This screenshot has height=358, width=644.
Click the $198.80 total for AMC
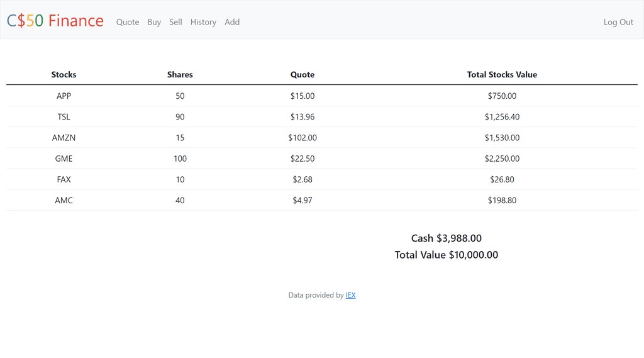tap(502, 201)
